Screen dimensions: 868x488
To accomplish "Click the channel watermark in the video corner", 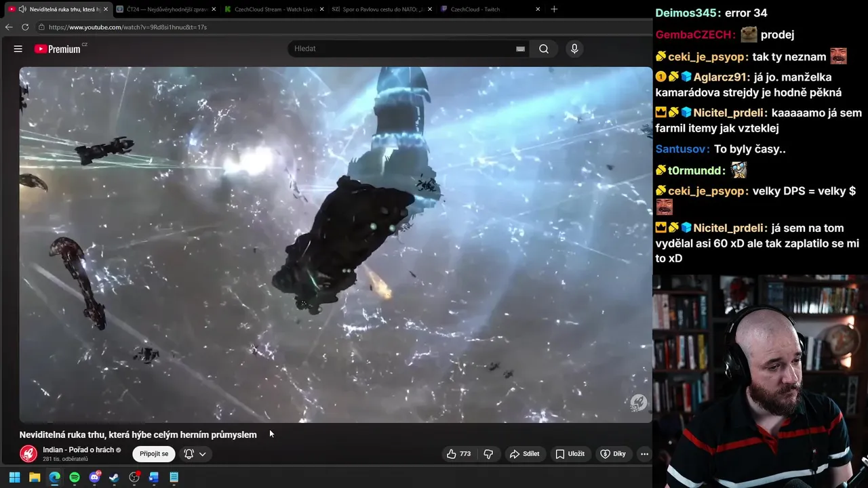I will (x=637, y=403).
